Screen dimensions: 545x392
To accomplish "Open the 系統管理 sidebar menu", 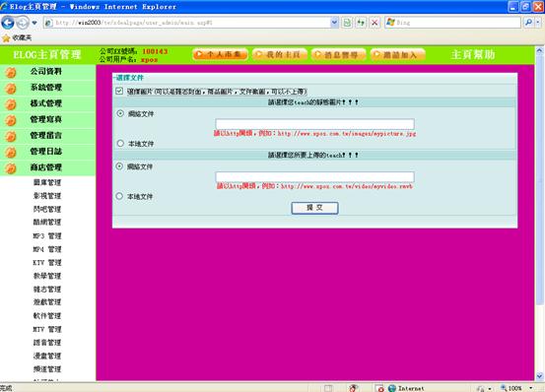I will 46,87.
